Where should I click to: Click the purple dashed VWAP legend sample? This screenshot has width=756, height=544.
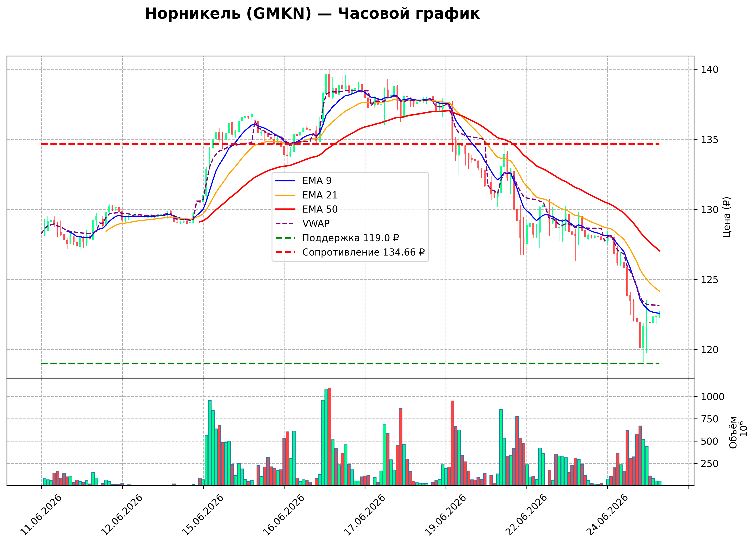(285, 223)
